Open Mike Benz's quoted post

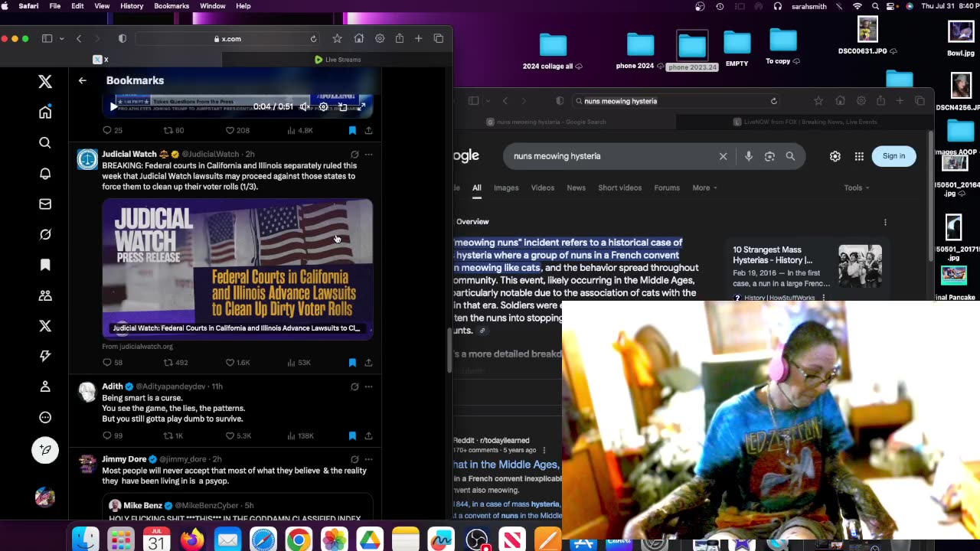[x=237, y=508]
